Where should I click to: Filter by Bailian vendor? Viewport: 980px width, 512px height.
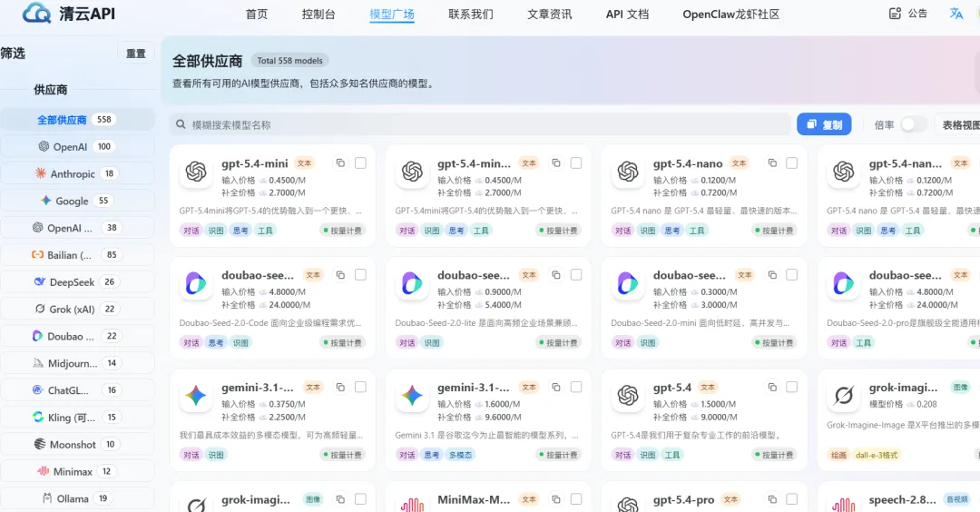click(x=77, y=254)
